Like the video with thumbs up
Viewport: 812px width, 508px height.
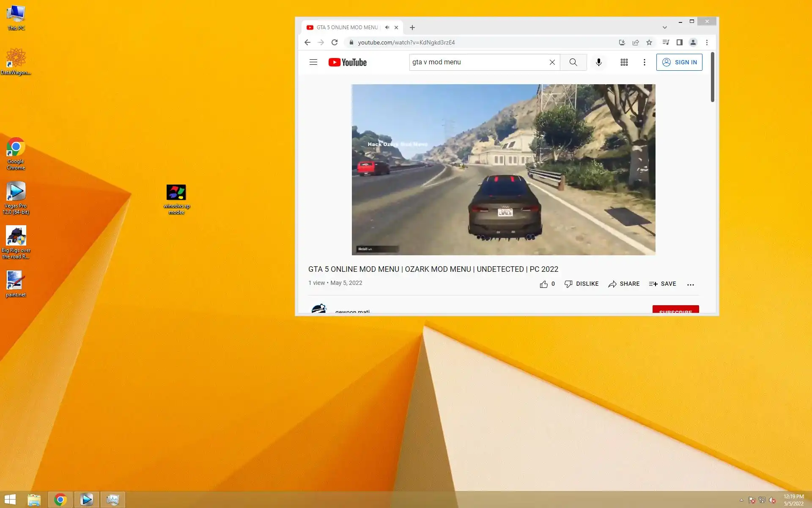[544, 284]
